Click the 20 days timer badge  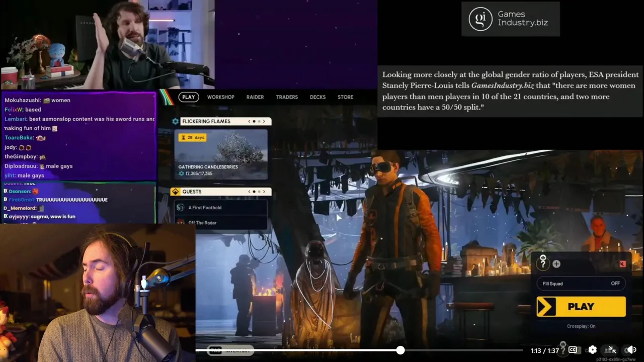192,137
